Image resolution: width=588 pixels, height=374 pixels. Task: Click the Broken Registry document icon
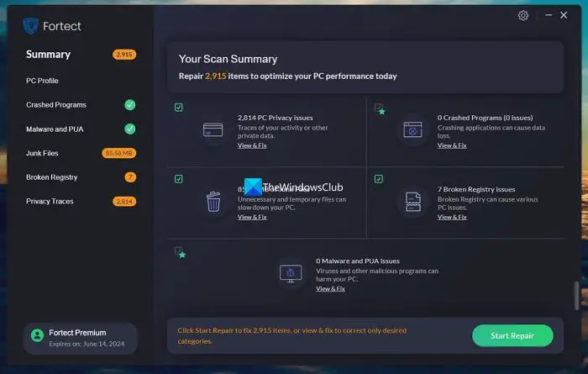(x=413, y=202)
